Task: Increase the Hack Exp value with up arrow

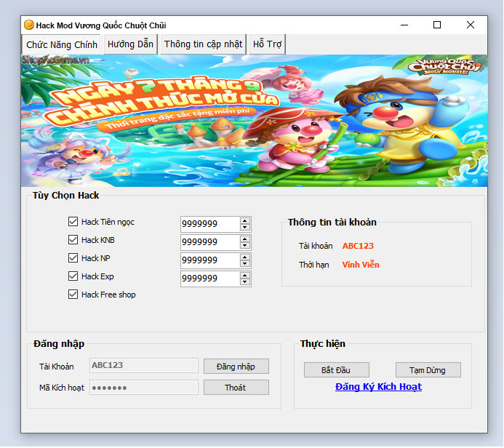Action: coord(245,275)
